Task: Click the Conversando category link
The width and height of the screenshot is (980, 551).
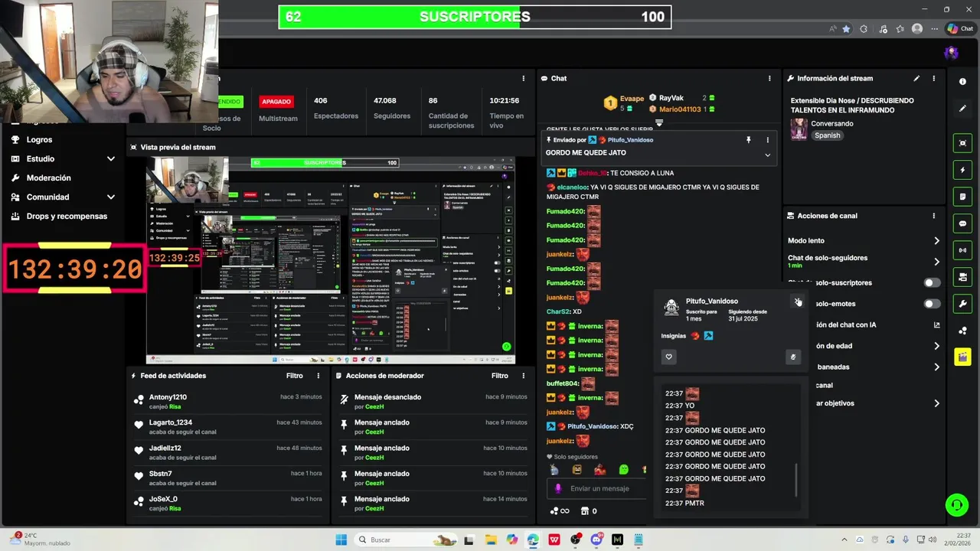Action: tap(832, 123)
